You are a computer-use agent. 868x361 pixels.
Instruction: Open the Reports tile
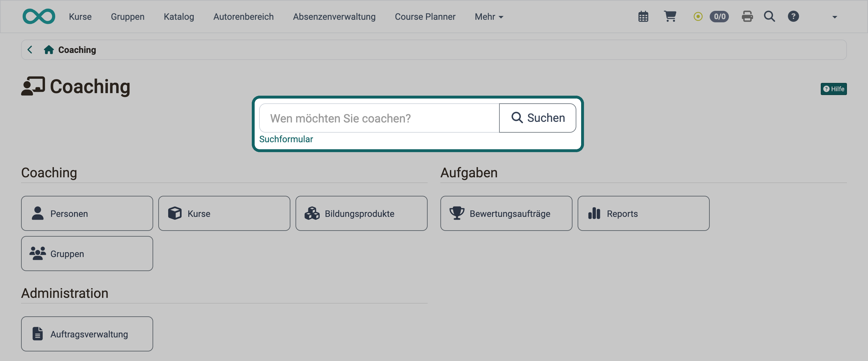(643, 213)
